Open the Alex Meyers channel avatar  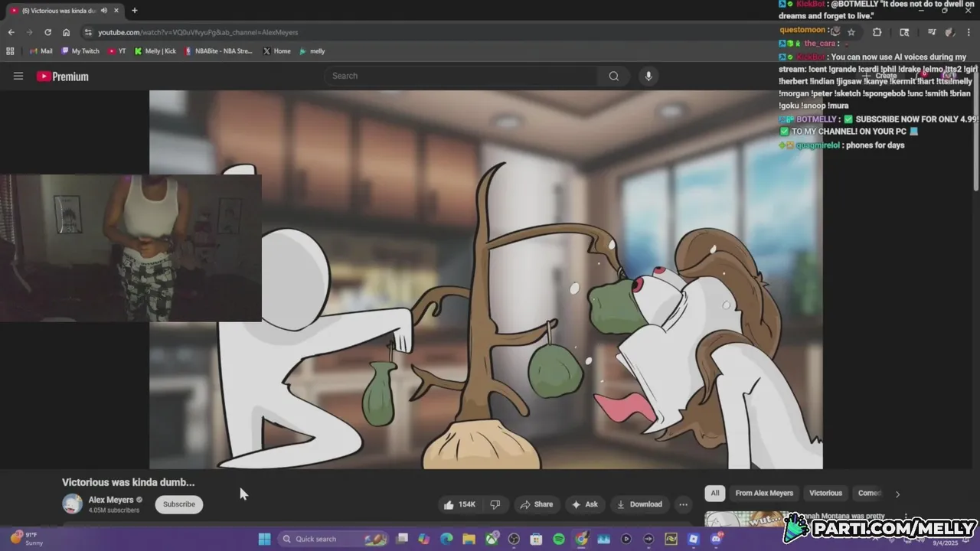[72, 504]
